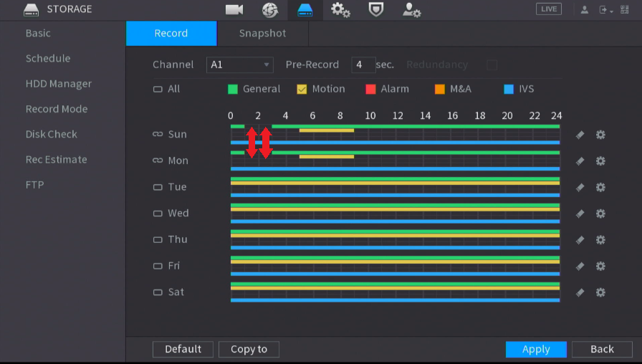Enable the Motion record type checkbox
642x364 pixels.
click(x=302, y=90)
